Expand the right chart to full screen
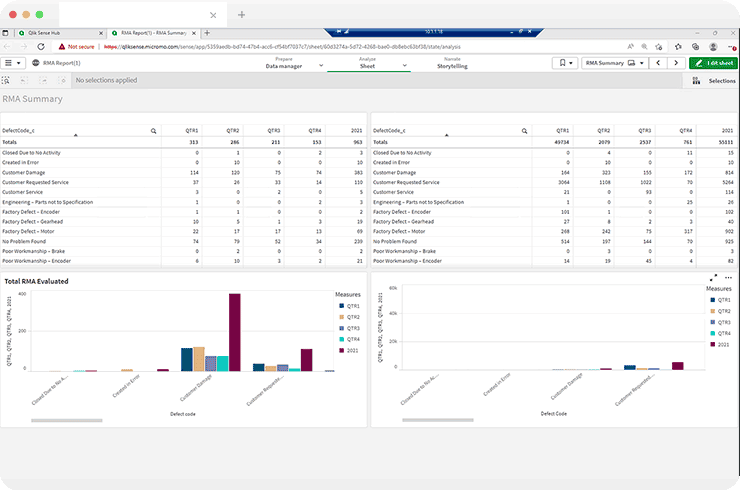The image size is (740, 490). (713, 278)
